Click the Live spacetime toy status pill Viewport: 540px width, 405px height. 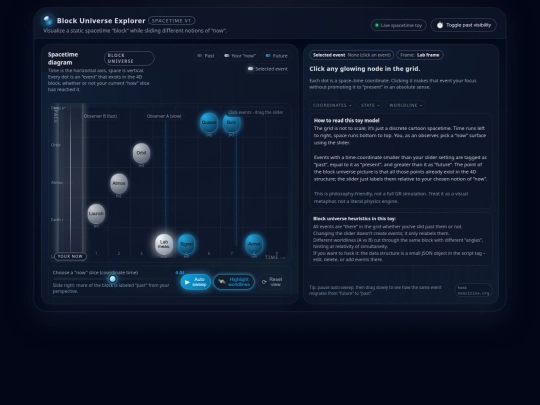(x=398, y=25)
